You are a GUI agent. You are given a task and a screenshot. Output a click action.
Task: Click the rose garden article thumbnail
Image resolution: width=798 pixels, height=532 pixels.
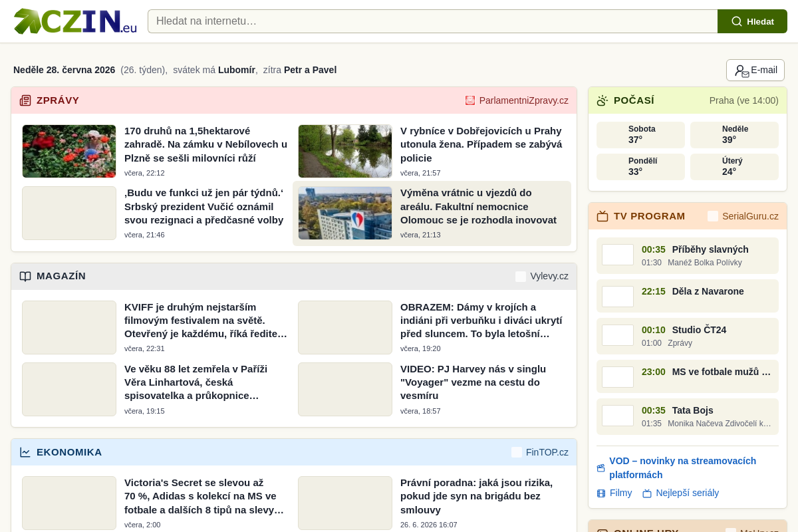pos(69,151)
